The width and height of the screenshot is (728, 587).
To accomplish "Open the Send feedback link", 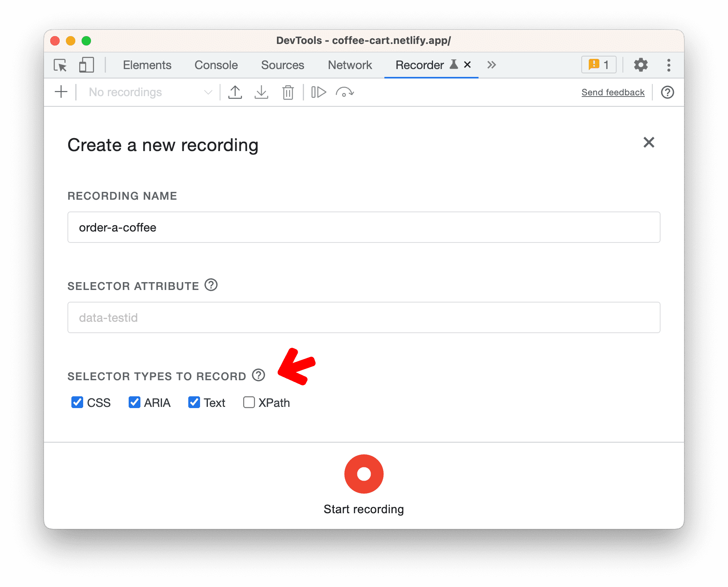I will (x=613, y=92).
